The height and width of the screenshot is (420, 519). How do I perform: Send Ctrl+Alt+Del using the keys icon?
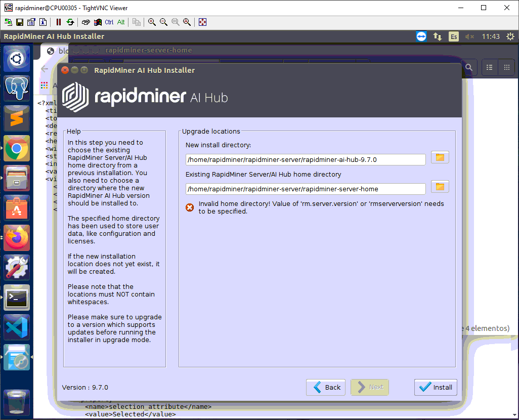click(x=85, y=22)
